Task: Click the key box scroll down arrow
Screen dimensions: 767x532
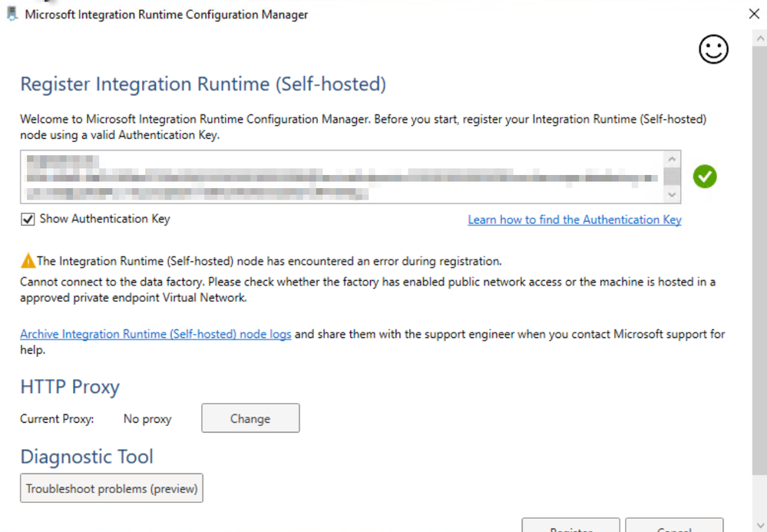Action: 672,195
